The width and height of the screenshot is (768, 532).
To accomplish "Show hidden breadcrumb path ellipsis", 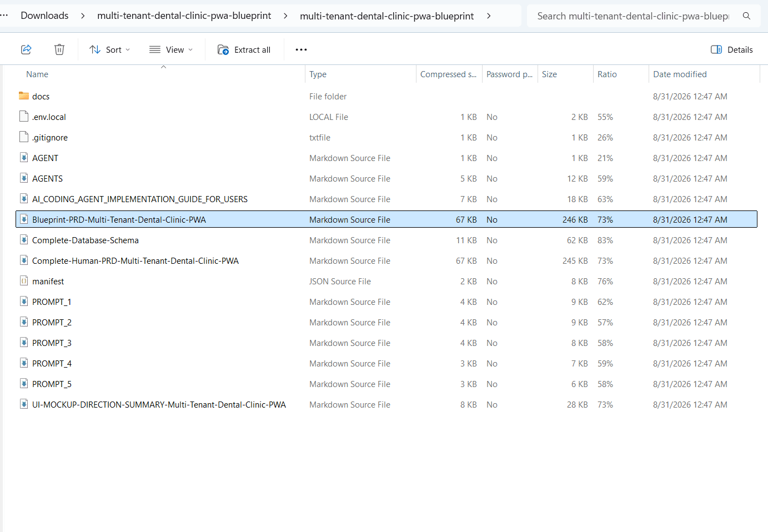I will [x=4, y=16].
